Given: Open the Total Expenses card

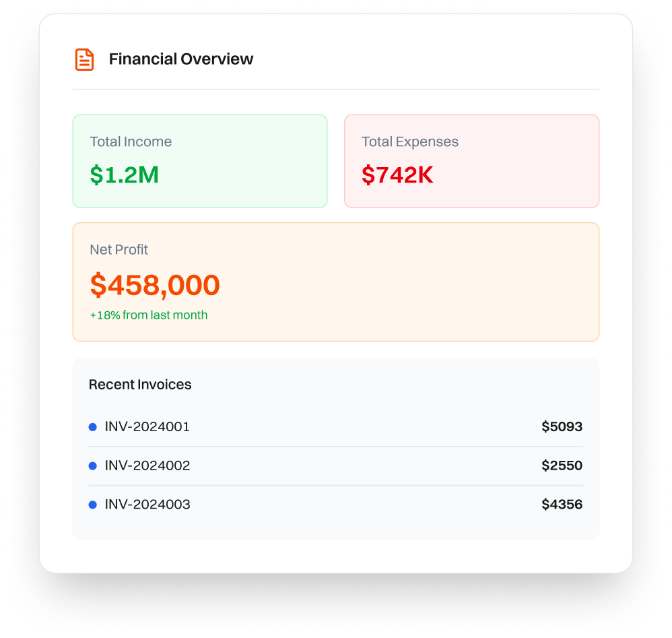Looking at the screenshot, I should coord(472,161).
